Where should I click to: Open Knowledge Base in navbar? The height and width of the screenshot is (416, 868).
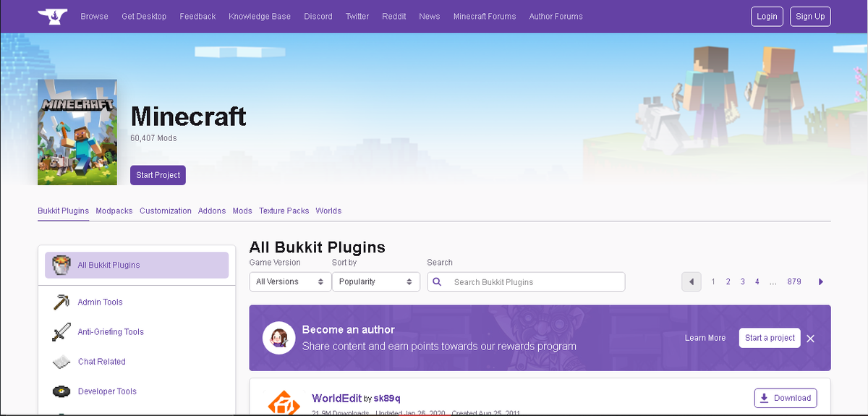pyautogui.click(x=260, y=16)
